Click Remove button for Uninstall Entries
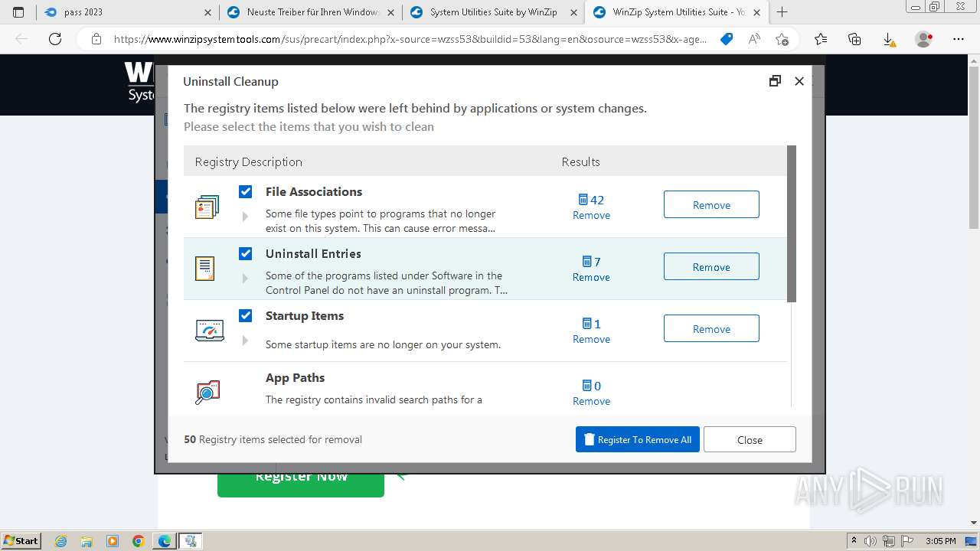Screen dimensions: 980x551 pyautogui.click(x=711, y=266)
